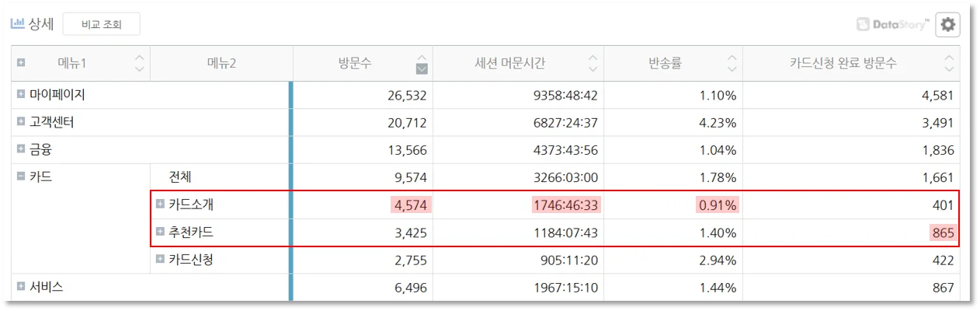
Task: Click the 카드신청 완료 방문수 header label
Action: 843,63
